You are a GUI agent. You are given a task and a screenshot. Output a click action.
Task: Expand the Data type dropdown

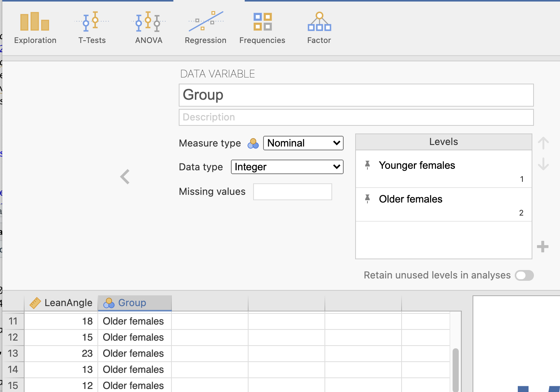(287, 167)
